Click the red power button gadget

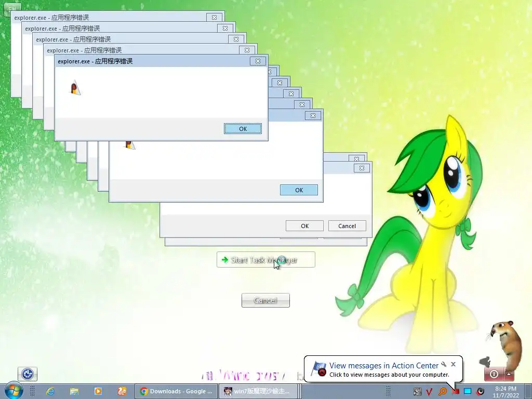494,374
